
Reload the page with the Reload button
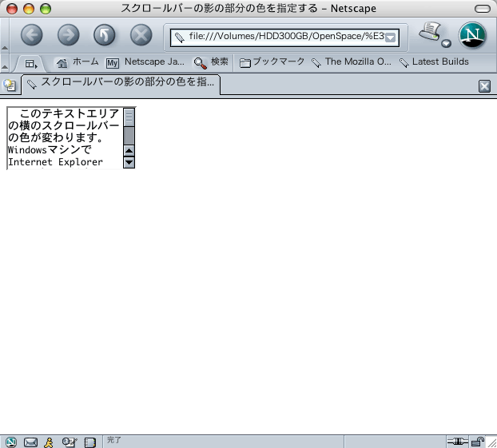pos(105,35)
